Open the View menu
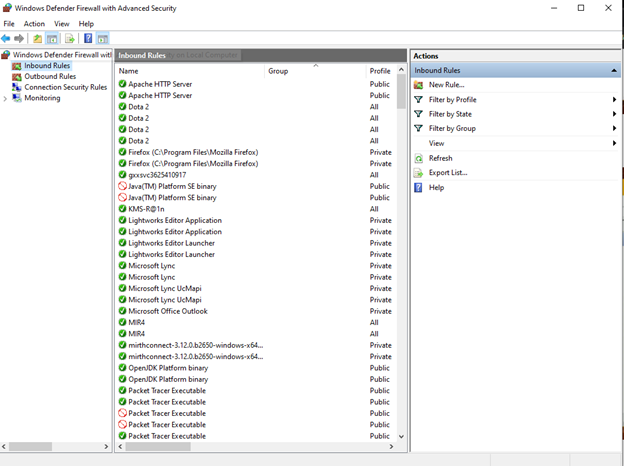624x466 pixels. click(x=62, y=24)
